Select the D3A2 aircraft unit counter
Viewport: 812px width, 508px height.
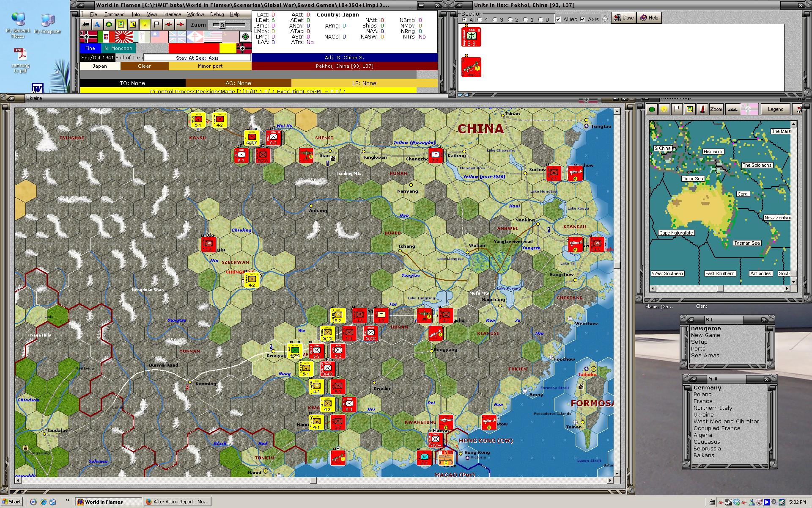[x=471, y=67]
